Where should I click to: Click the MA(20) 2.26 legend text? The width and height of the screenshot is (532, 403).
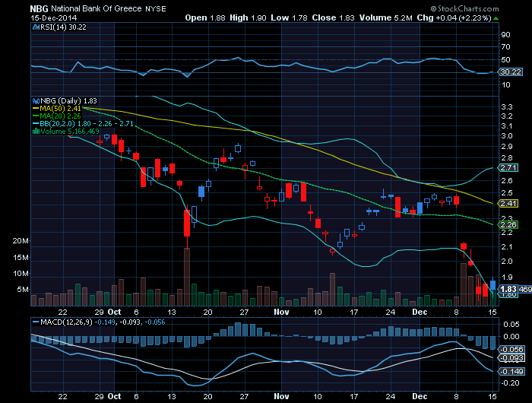point(60,116)
